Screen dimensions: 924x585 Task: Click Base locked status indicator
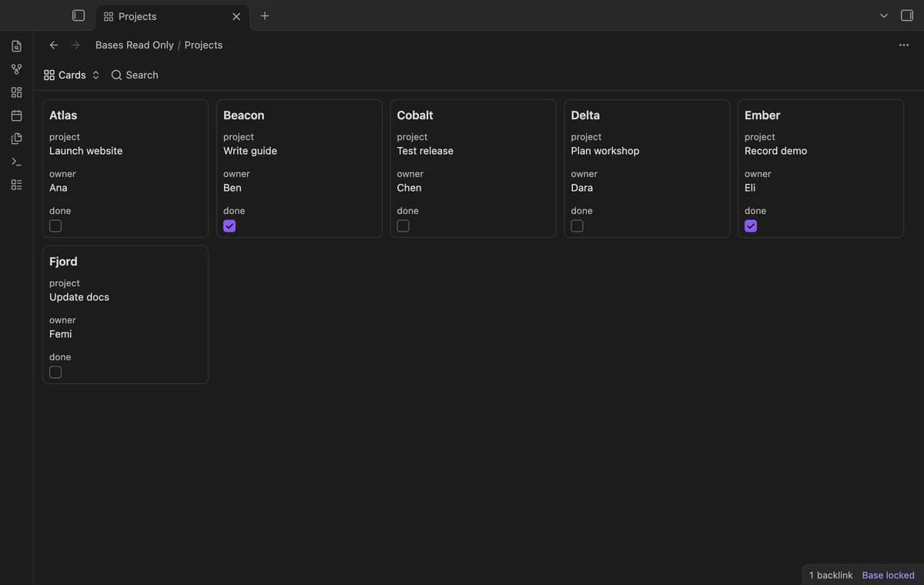[x=889, y=575]
